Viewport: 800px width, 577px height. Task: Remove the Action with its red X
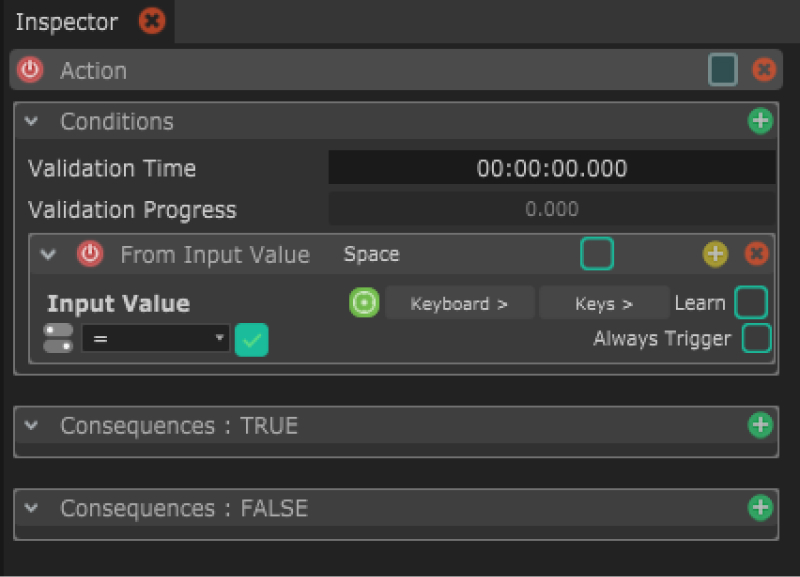pos(764,70)
